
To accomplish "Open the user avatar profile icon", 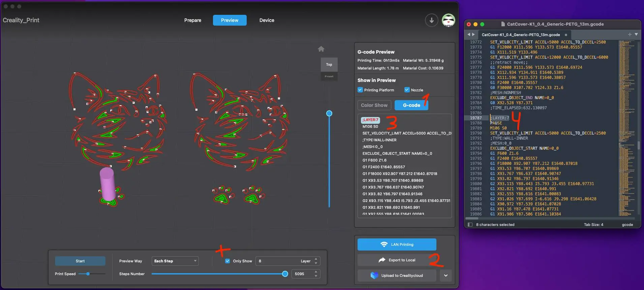I will [448, 20].
